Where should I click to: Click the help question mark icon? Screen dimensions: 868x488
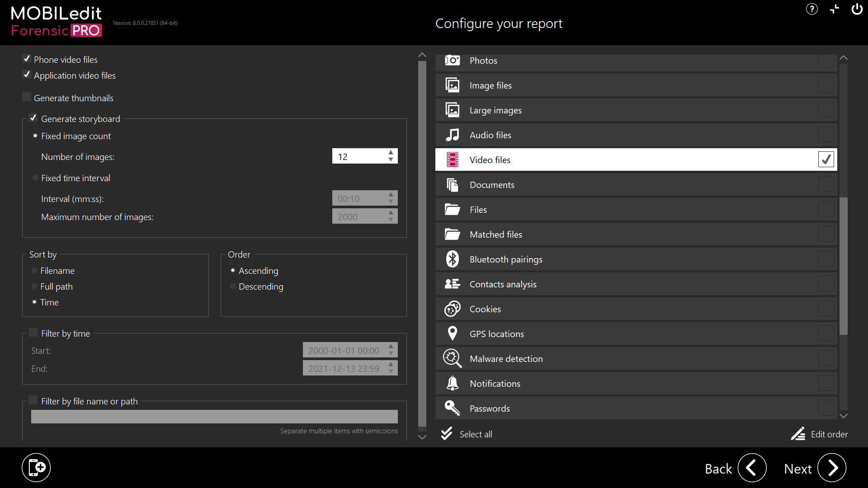(811, 9)
